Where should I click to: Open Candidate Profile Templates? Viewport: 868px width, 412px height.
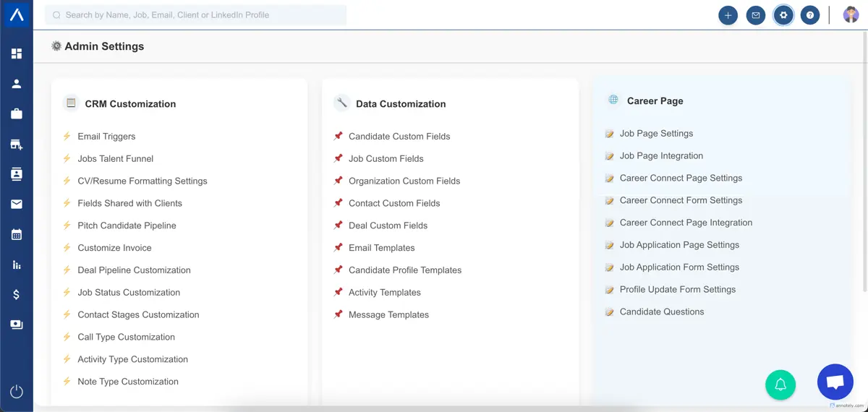[x=405, y=270]
